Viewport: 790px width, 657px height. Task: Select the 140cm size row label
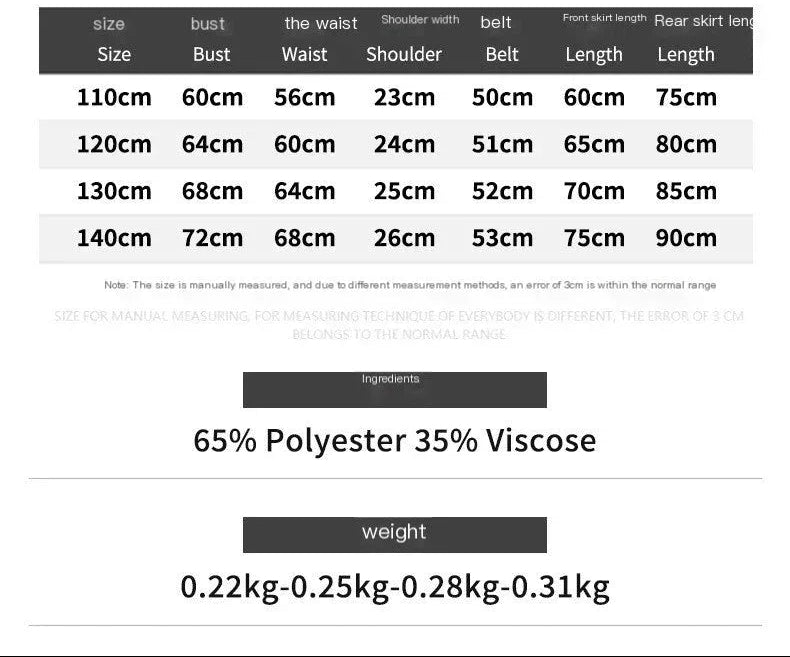(x=114, y=238)
